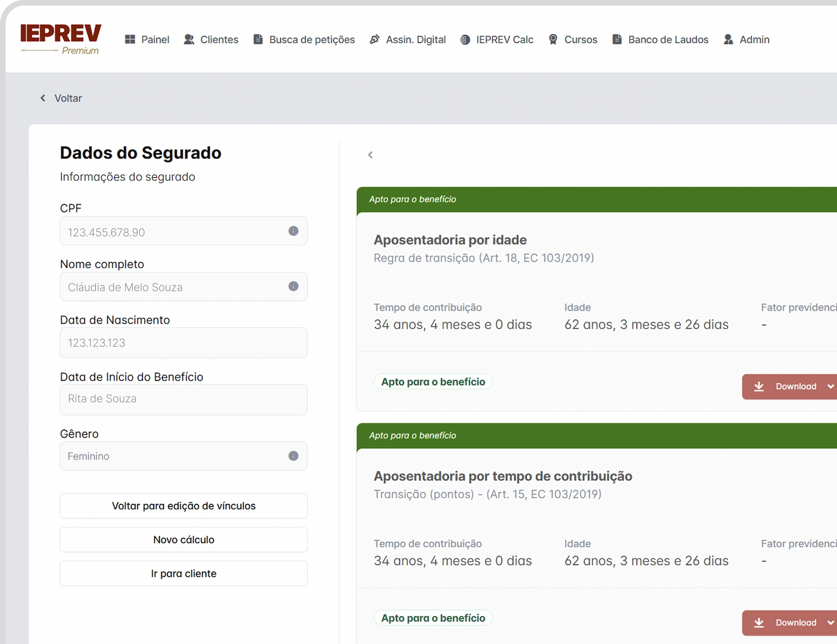Click download arrow icon for Aposentadoria por idade
Screen dimensions: 837x644
[x=759, y=387]
